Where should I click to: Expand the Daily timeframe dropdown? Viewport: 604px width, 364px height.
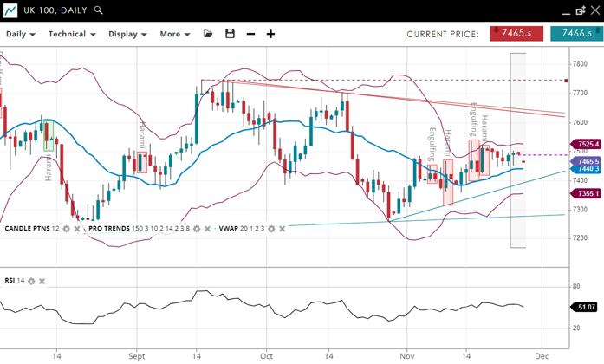pos(21,35)
